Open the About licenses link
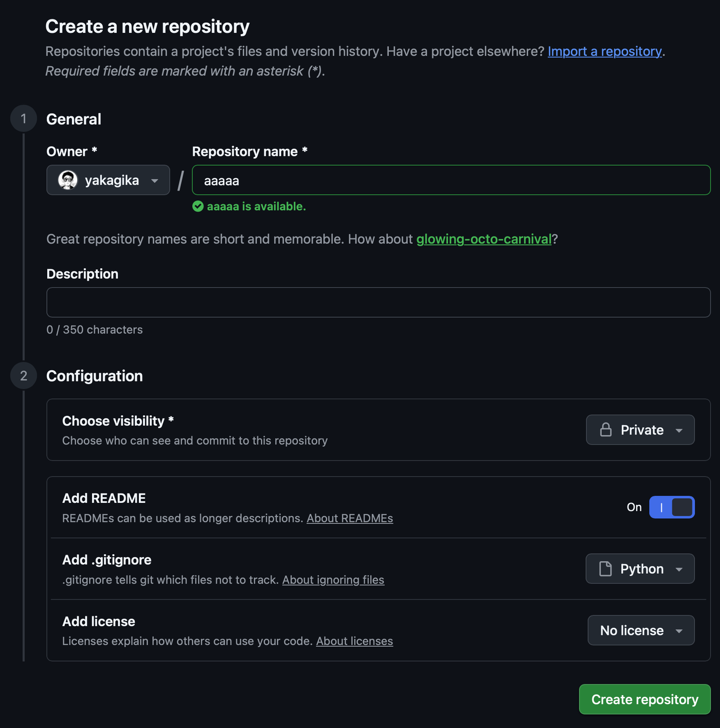 click(x=354, y=641)
